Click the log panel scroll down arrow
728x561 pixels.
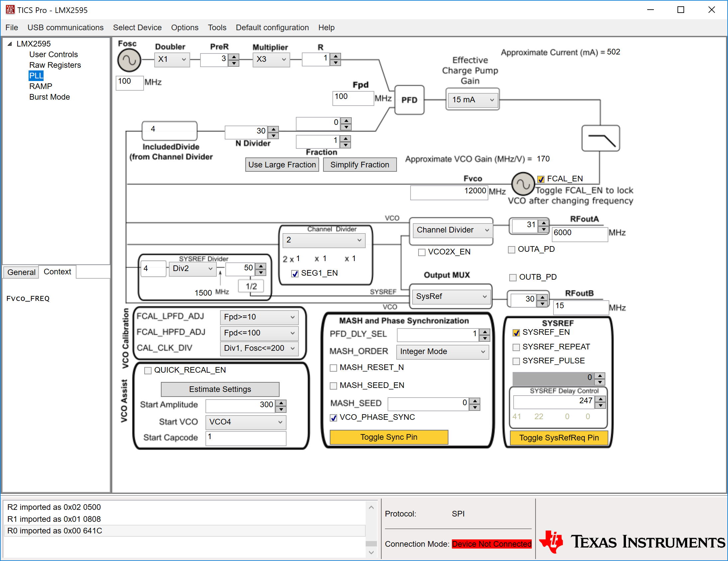[371, 553]
